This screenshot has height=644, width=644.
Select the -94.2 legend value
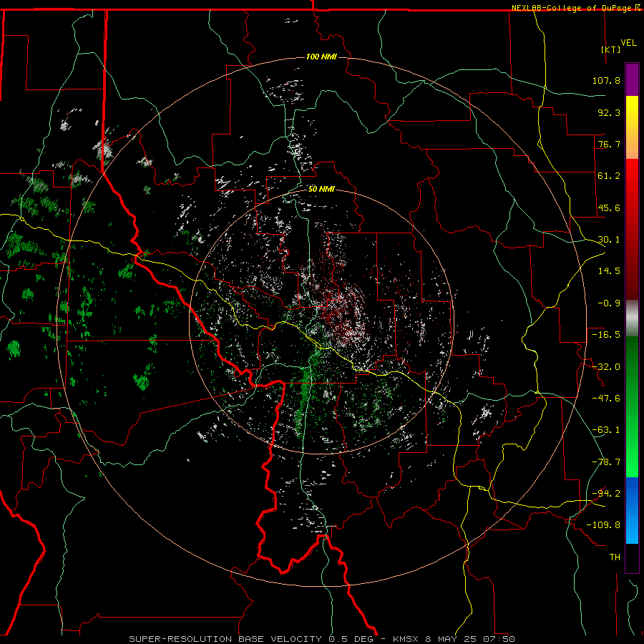[606, 494]
